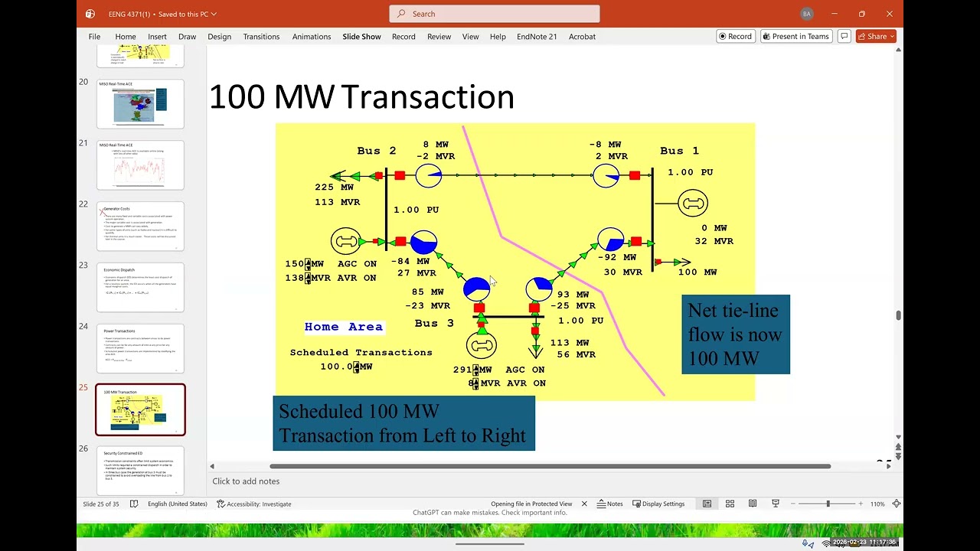Start Slide Show from status bar icon

click(x=776, y=504)
